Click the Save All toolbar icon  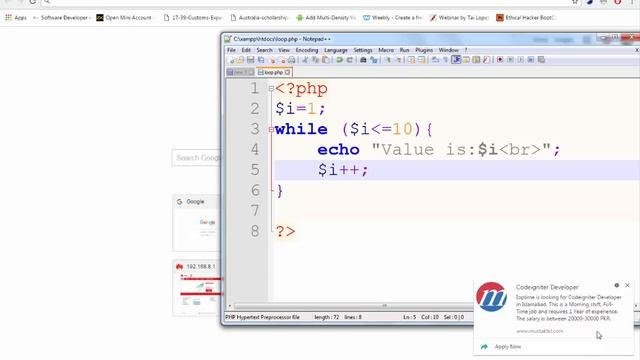(x=261, y=60)
